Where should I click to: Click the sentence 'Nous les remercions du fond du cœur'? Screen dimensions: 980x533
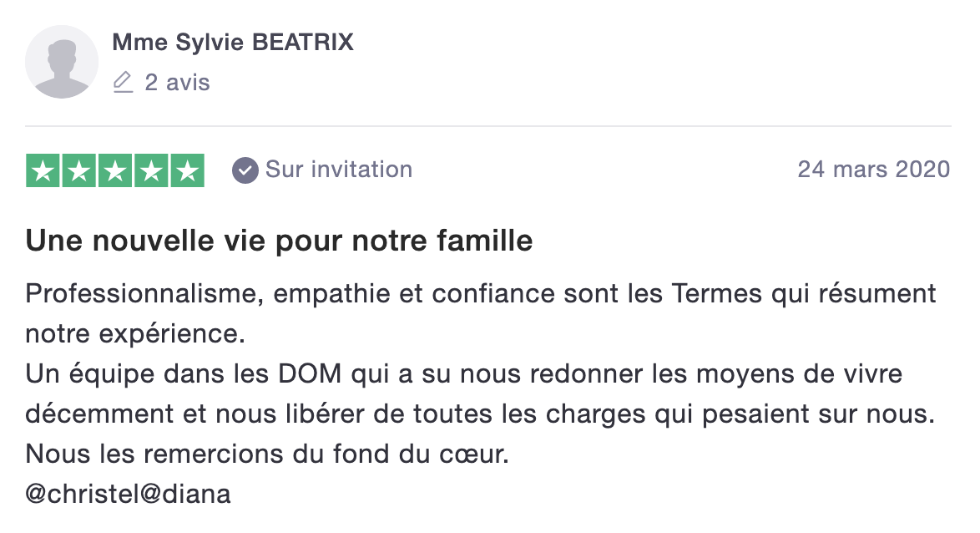tap(267, 454)
